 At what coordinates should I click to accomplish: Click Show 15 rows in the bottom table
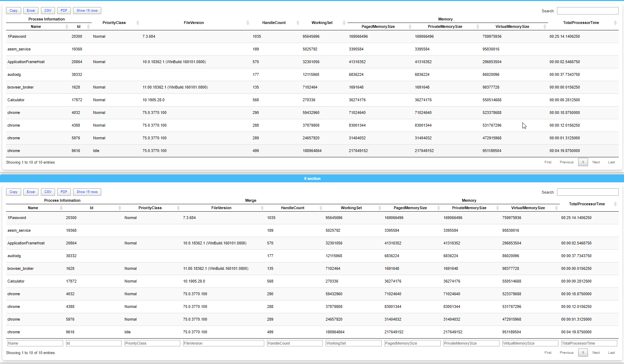click(x=87, y=192)
